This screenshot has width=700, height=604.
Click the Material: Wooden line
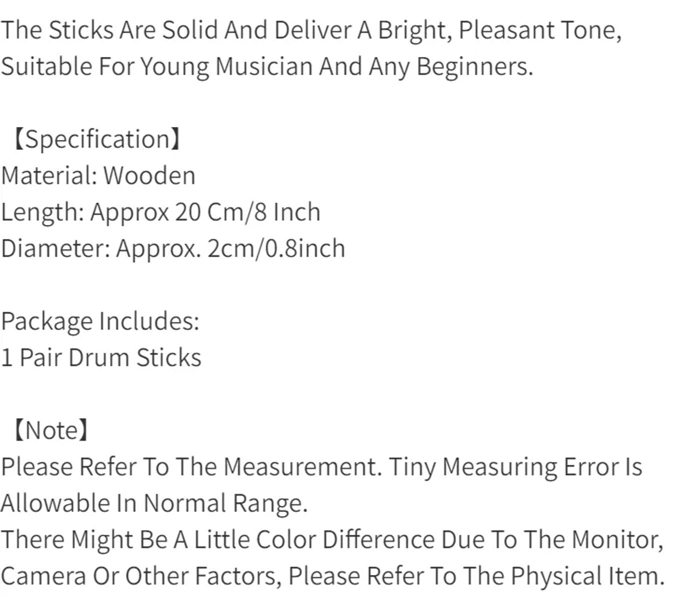coord(98,175)
